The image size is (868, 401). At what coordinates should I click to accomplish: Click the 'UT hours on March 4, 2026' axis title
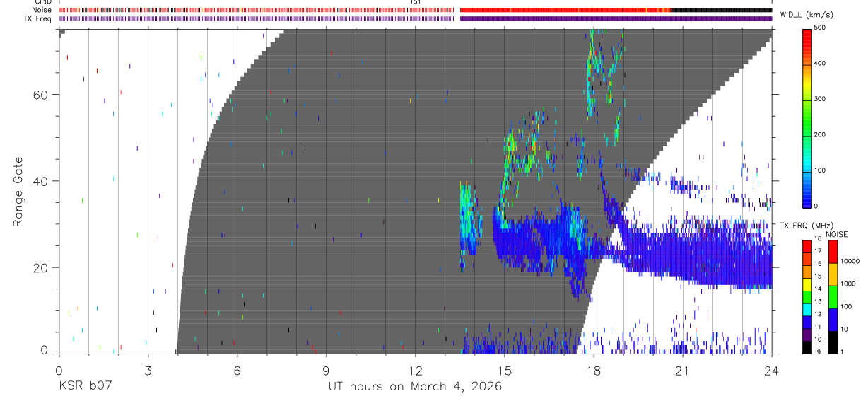pyautogui.click(x=415, y=387)
